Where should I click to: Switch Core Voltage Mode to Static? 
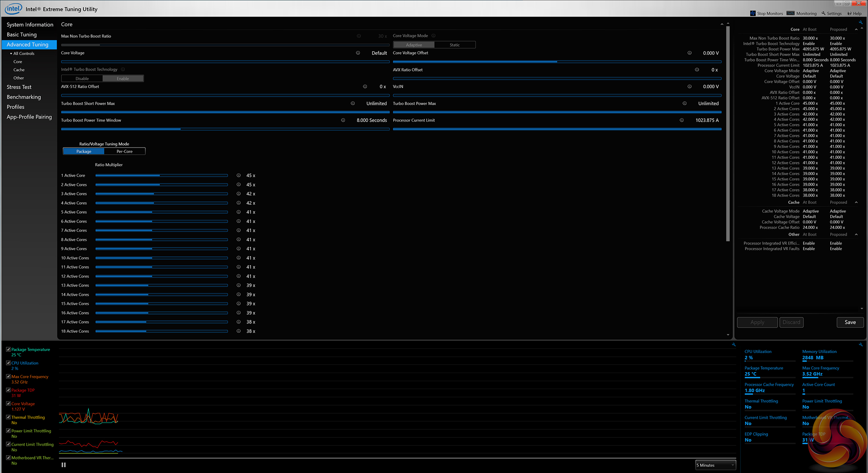(x=454, y=45)
